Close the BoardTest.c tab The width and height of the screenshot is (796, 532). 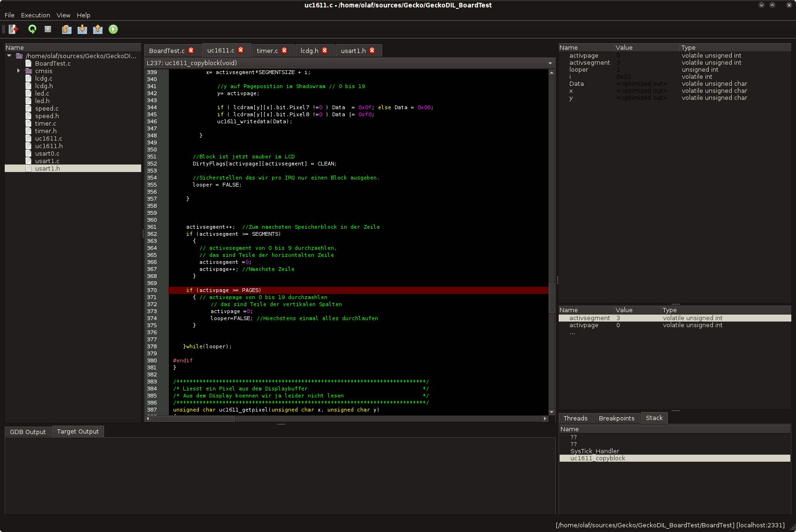[x=191, y=51]
